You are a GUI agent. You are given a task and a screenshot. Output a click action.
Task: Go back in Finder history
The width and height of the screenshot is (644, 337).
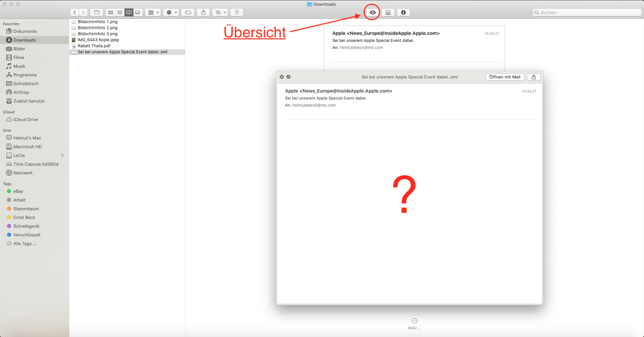75,12
